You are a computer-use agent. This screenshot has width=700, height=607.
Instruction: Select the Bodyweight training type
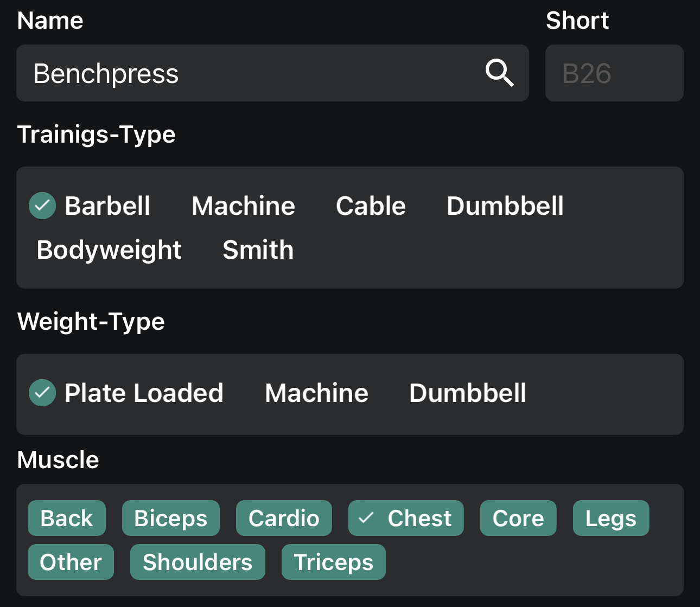(x=109, y=250)
